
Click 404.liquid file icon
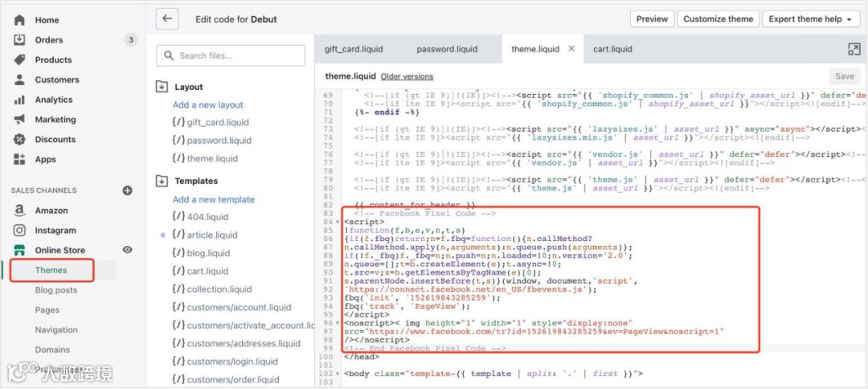(178, 216)
